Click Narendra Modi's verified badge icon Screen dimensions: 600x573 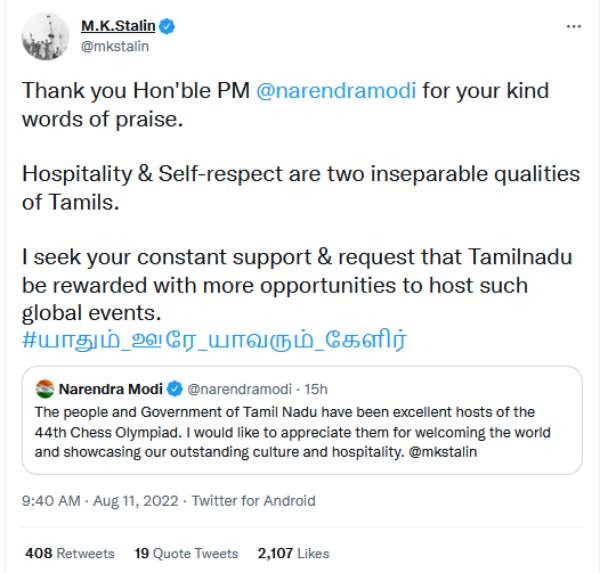174,388
